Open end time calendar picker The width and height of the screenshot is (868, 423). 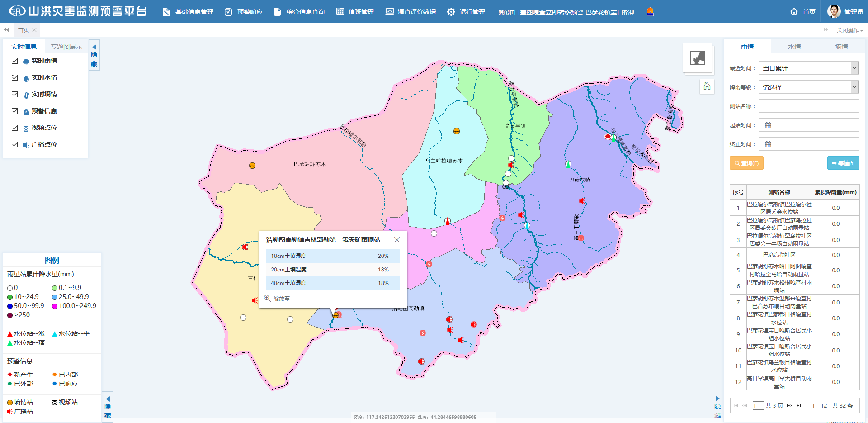click(x=768, y=144)
